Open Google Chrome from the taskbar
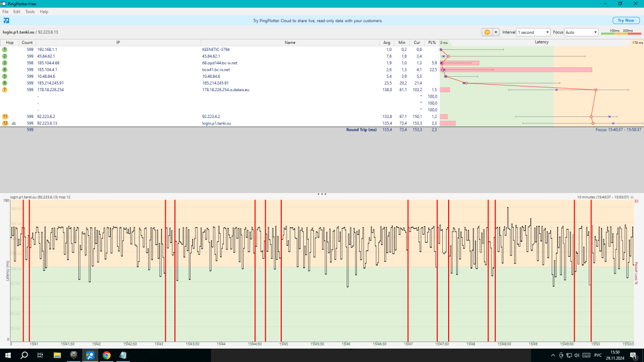 pos(106,355)
